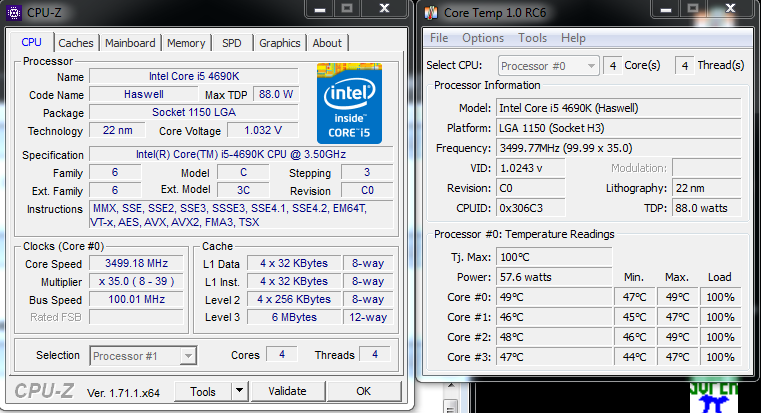Click the Core Temp title bar icon

[x=430, y=13]
